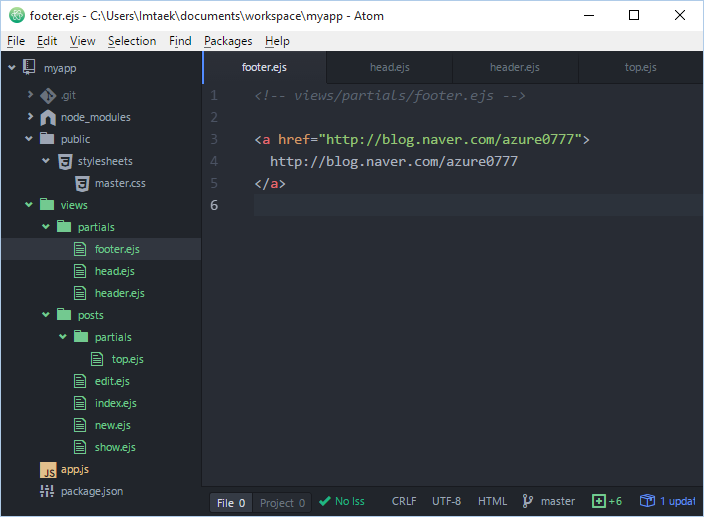Viewport: 704px width, 517px height.
Task: Click the UTF-8 encoding selector
Action: click(x=446, y=501)
